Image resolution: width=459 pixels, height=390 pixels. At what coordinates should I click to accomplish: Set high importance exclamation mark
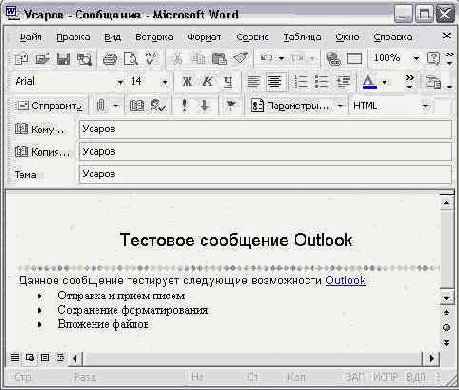click(184, 106)
